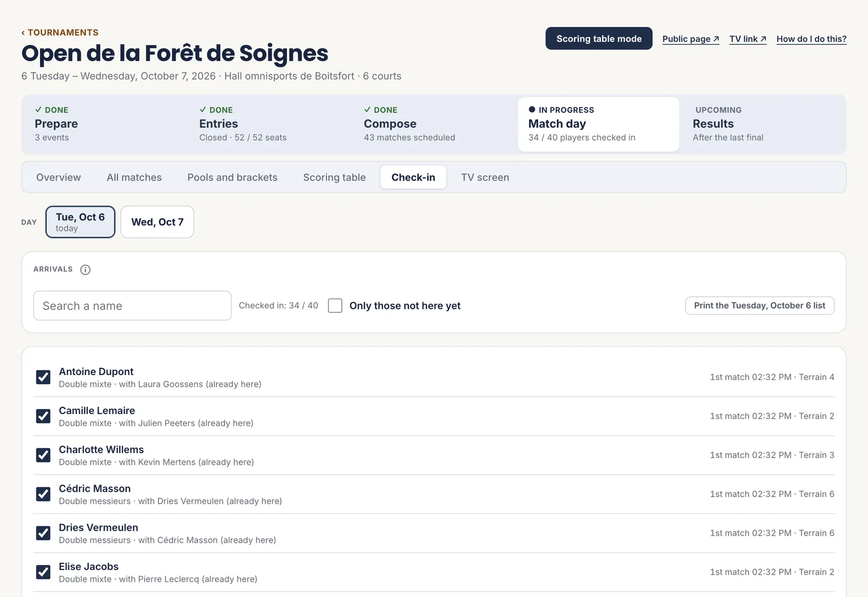Image resolution: width=868 pixels, height=597 pixels.
Task: Select the Prepare stage step
Action: pos(105,124)
